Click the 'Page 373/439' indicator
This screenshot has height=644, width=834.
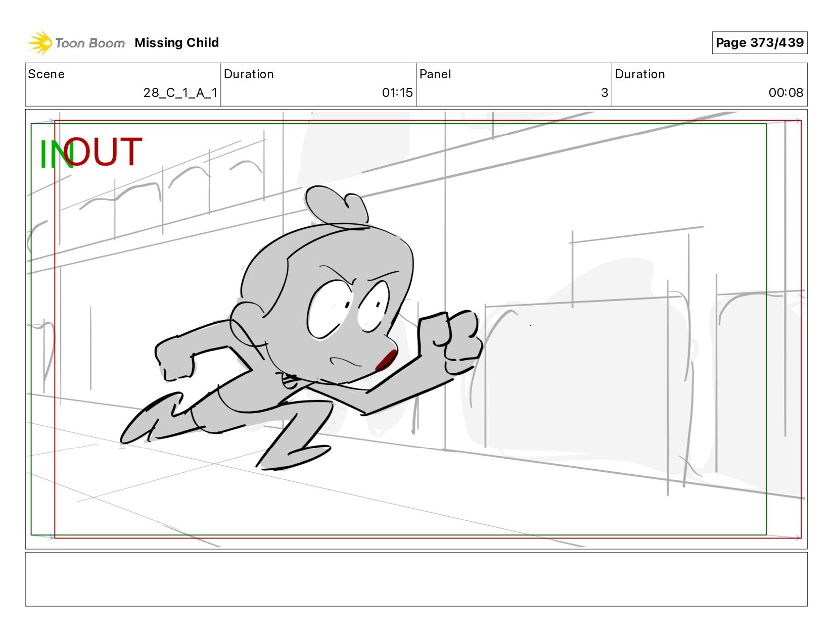tap(759, 43)
